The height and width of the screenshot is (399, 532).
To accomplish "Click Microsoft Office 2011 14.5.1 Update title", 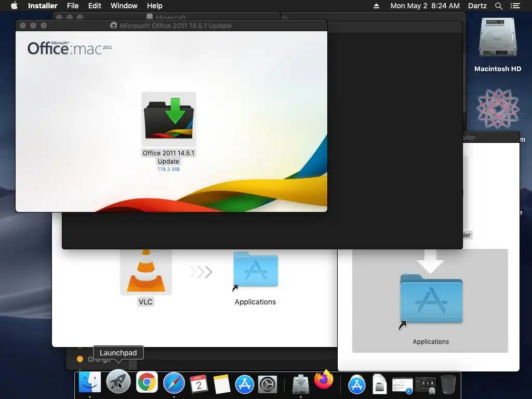I will [x=176, y=26].
